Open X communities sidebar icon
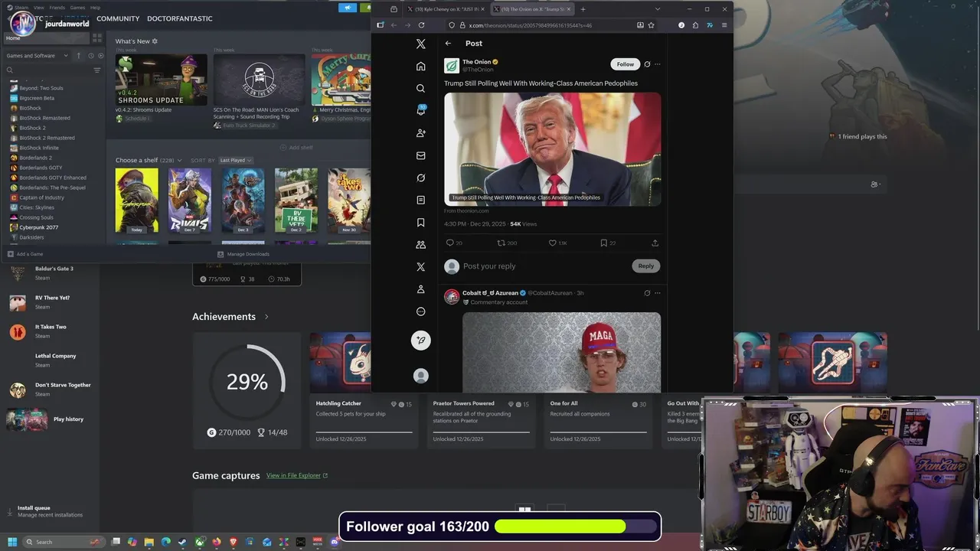 pyautogui.click(x=420, y=245)
